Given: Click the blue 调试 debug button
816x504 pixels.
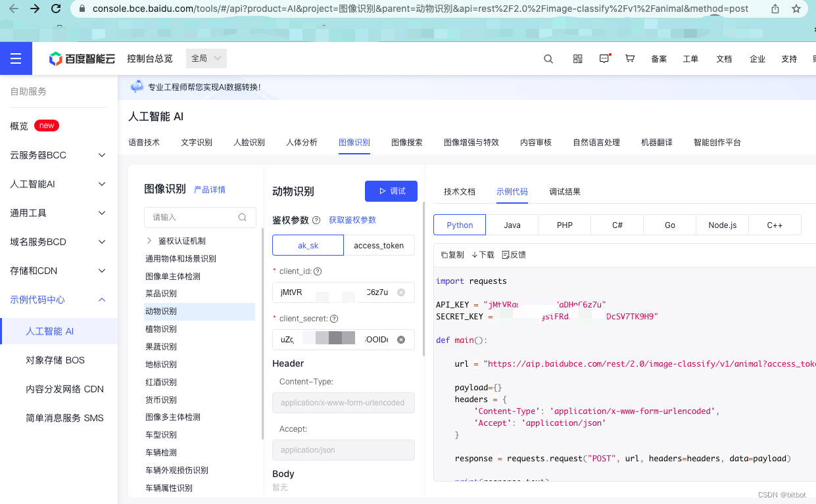Looking at the screenshot, I should click(391, 191).
